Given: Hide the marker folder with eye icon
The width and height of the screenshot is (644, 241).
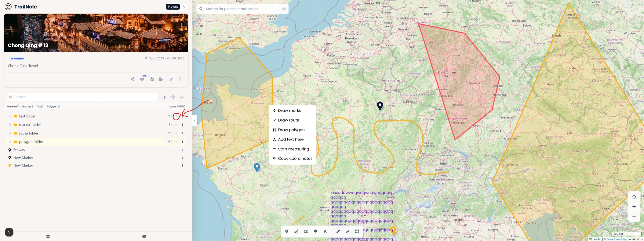Looking at the screenshot, I should click(176, 125).
